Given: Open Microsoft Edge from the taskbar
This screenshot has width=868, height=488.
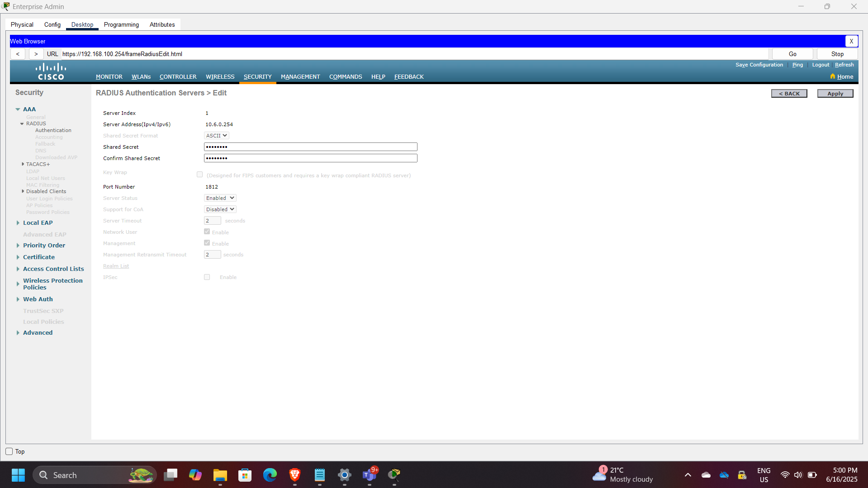Looking at the screenshot, I should (270, 475).
